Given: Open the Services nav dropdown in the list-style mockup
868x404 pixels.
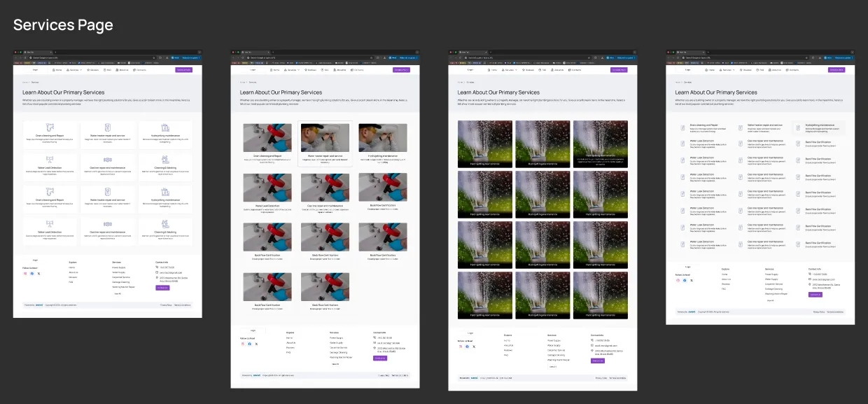Looking at the screenshot, I should (728, 70).
